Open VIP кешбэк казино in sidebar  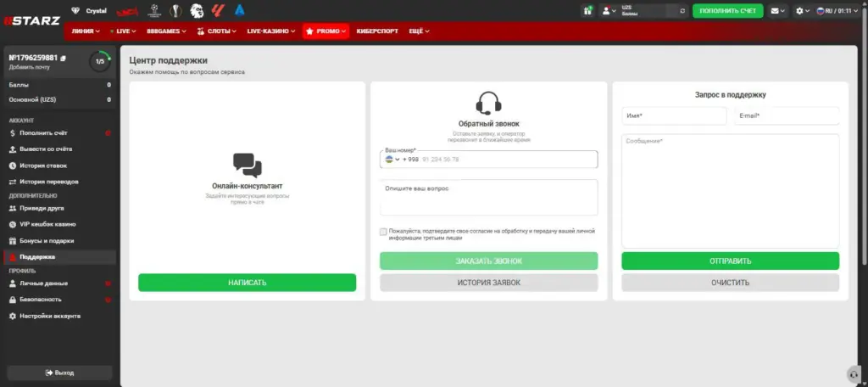(59, 224)
